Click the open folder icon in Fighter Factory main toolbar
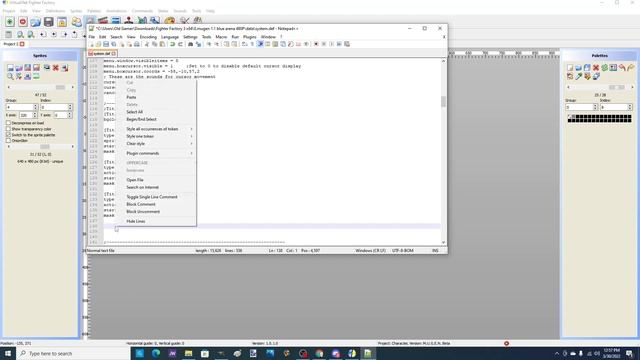640x360 pixels. tap(36, 22)
